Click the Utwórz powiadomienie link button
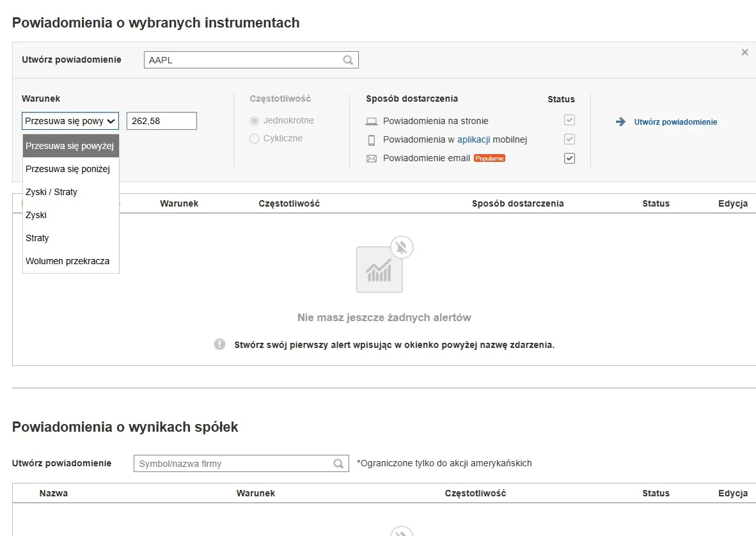Image resolution: width=756 pixels, height=536 pixels. [x=675, y=121]
